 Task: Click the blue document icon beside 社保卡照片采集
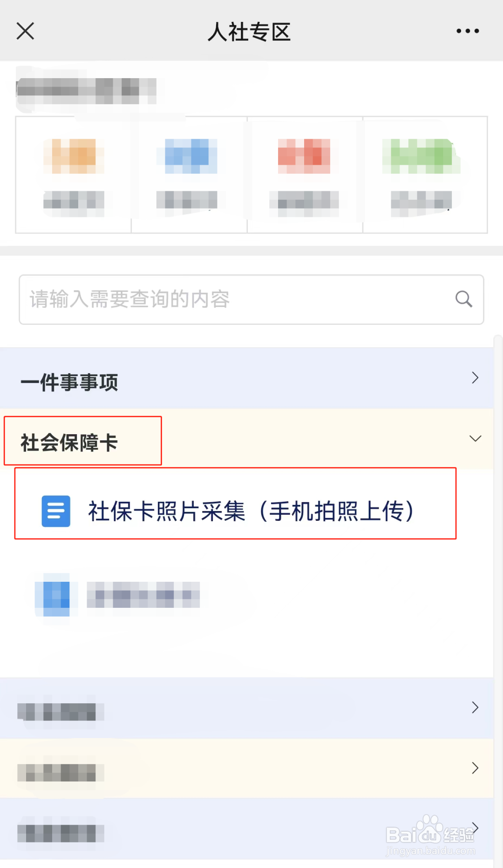tap(56, 511)
